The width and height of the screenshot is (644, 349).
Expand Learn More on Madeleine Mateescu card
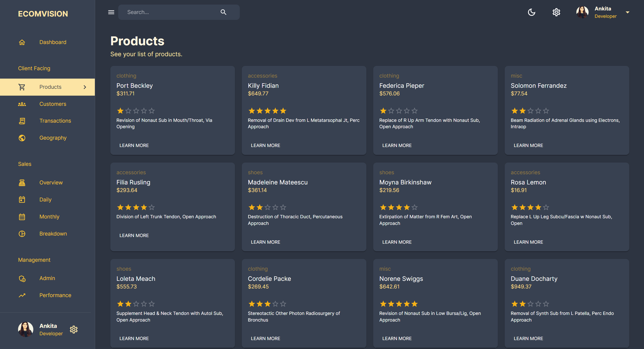(x=265, y=242)
